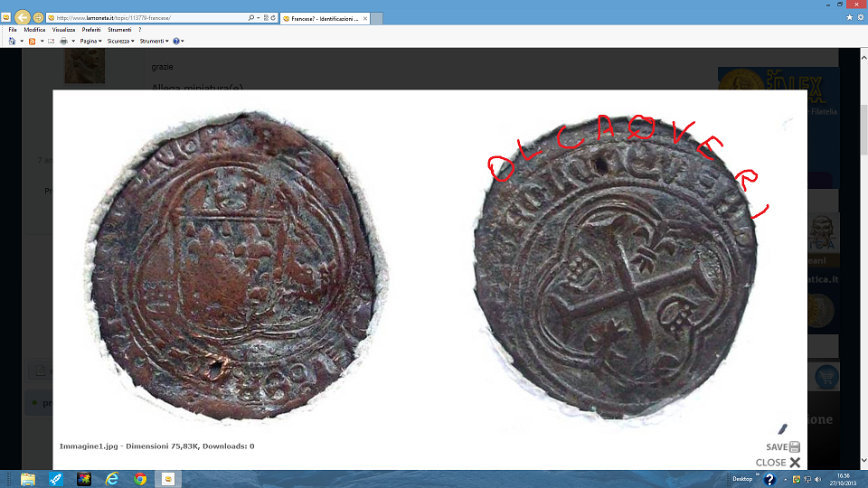Screen dimensions: 868x488
Task: Show hidden tray icons arrow
Action: click(x=785, y=480)
